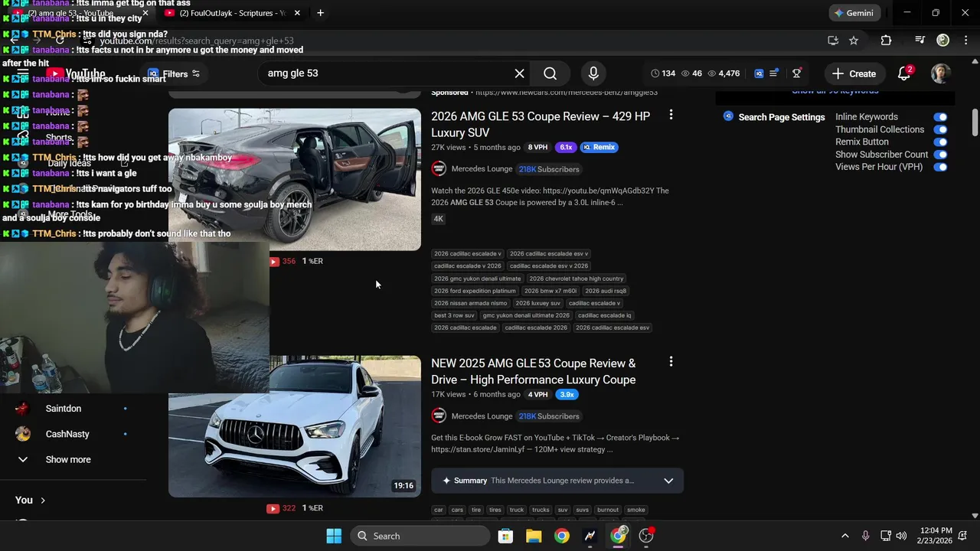Click the 'smoke' keyword tag

(x=636, y=510)
